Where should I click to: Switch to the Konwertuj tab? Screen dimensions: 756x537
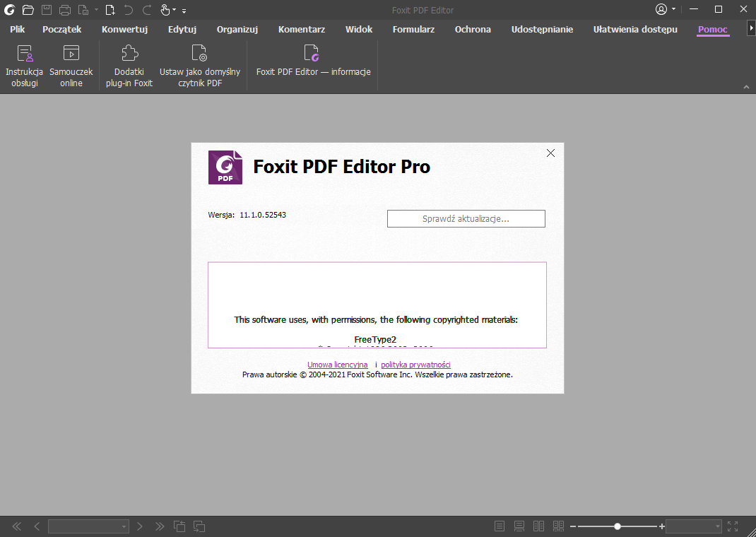124,30
